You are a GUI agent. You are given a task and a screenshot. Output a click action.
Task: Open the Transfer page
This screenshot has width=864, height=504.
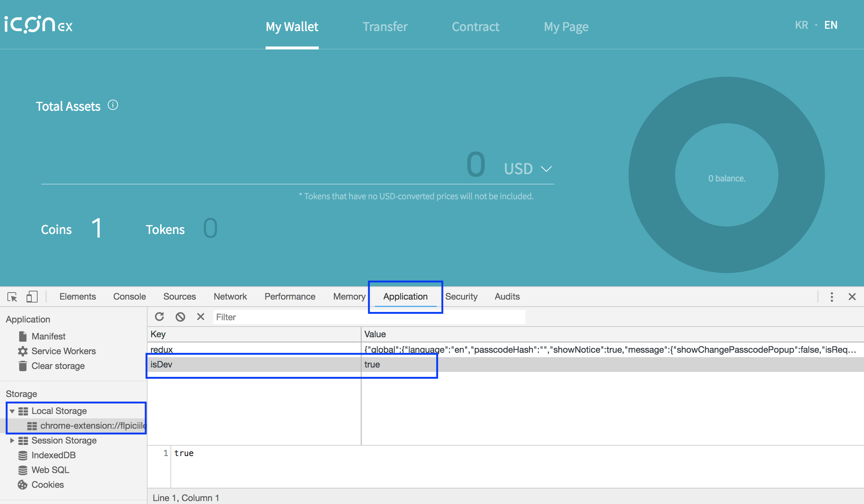385,27
